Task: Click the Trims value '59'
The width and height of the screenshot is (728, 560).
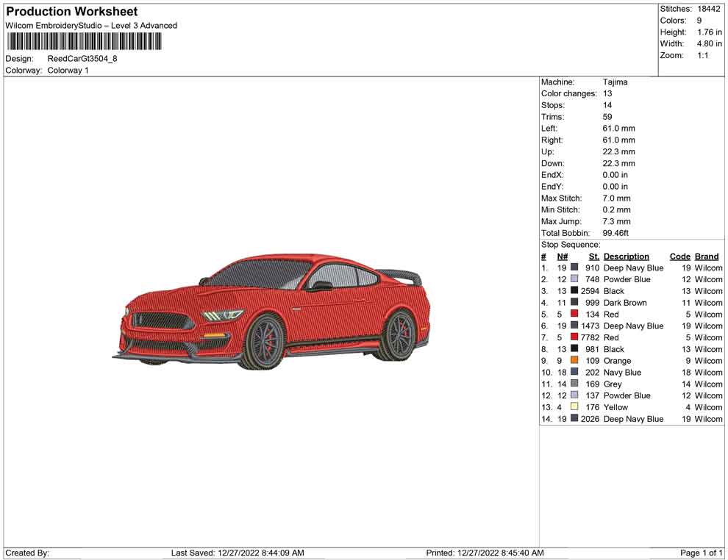Action: pyautogui.click(x=607, y=117)
